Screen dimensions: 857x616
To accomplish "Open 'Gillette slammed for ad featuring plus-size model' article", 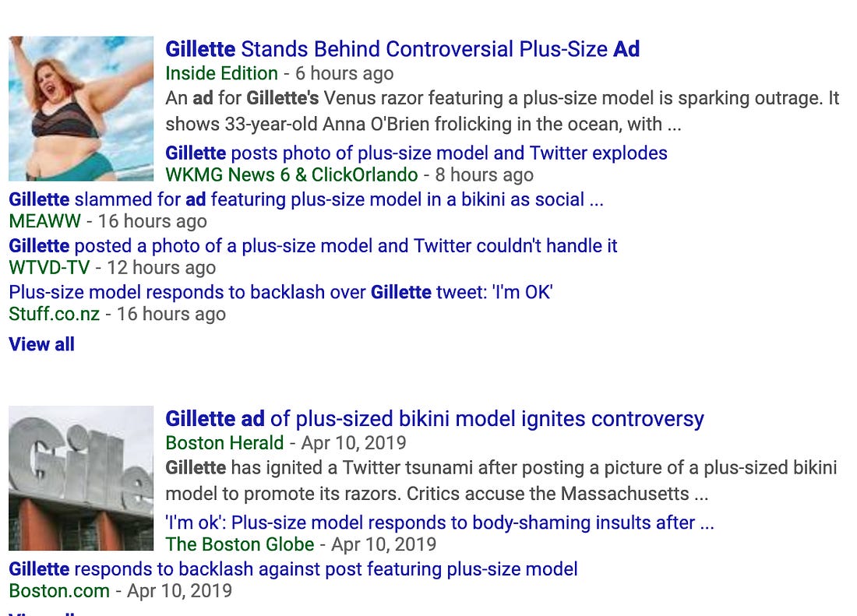I will coord(306,199).
